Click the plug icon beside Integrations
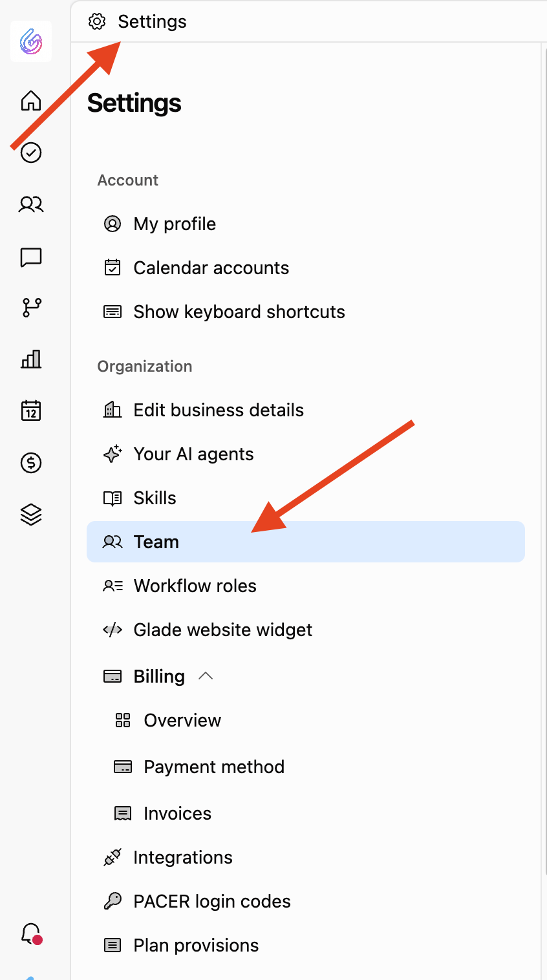Screen dimensions: 547x980 coord(113,857)
